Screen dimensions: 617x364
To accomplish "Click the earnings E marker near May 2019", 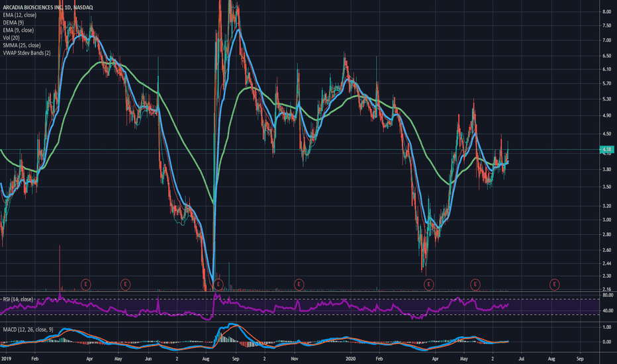I will 125,284.
